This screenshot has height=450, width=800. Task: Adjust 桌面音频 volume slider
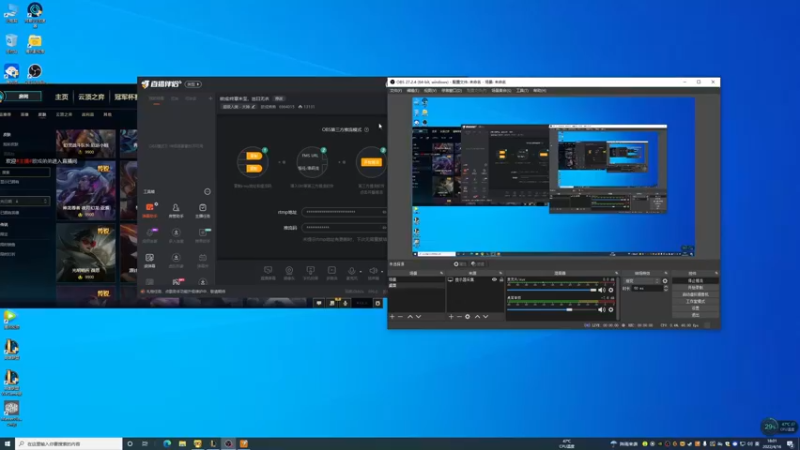point(552,310)
